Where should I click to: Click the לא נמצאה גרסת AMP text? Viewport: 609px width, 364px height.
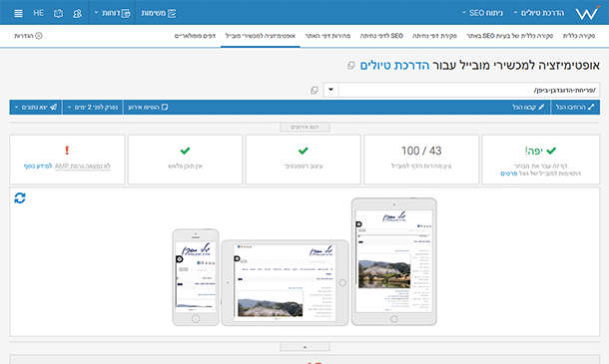pyautogui.click(x=82, y=167)
